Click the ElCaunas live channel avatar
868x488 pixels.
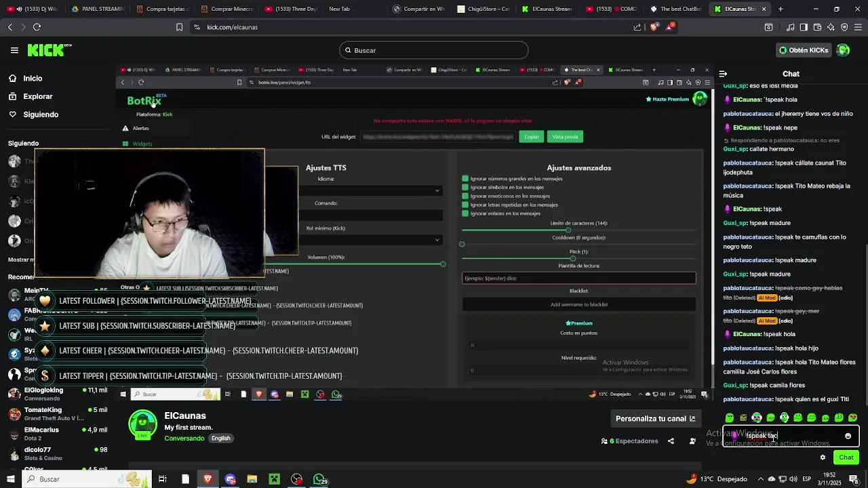point(142,425)
